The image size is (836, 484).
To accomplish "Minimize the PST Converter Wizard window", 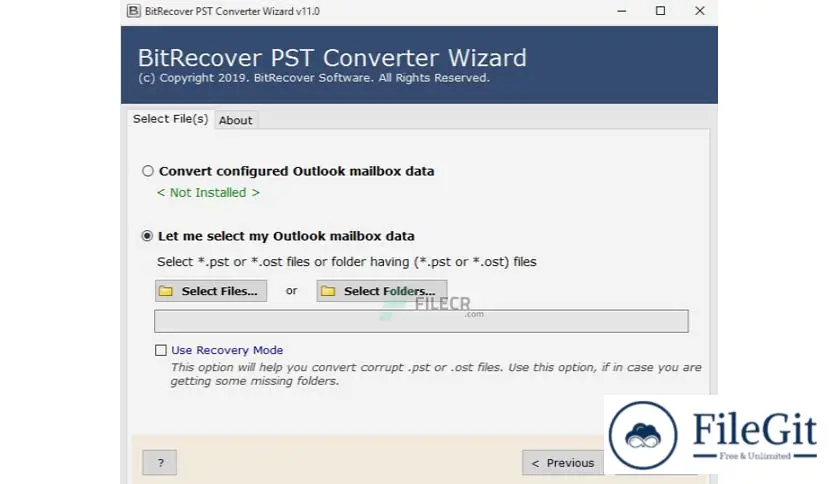I will pyautogui.click(x=622, y=11).
